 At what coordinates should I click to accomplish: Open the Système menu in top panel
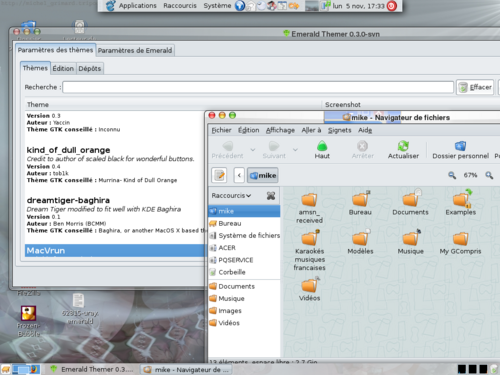pyautogui.click(x=217, y=6)
